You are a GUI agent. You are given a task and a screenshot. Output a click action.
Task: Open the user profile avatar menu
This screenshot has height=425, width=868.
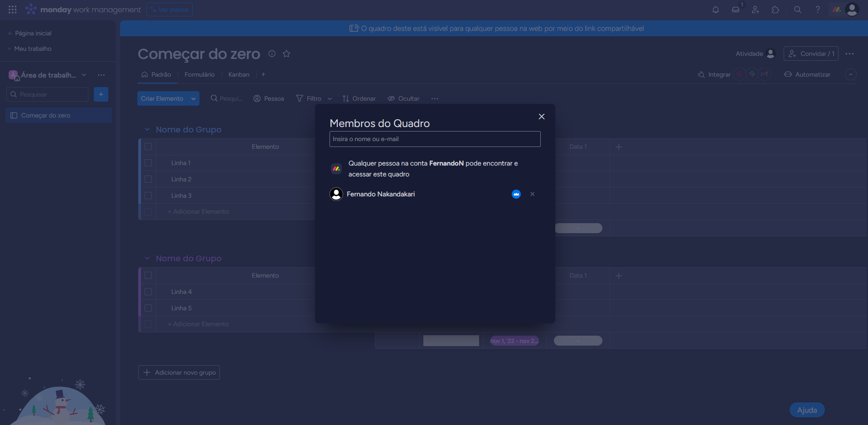click(852, 10)
